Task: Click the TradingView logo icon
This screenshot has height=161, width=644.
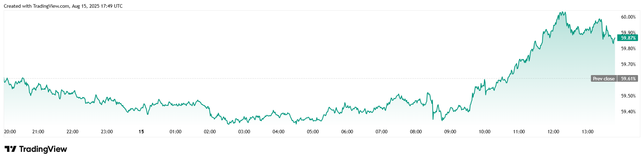Action: coord(11,149)
